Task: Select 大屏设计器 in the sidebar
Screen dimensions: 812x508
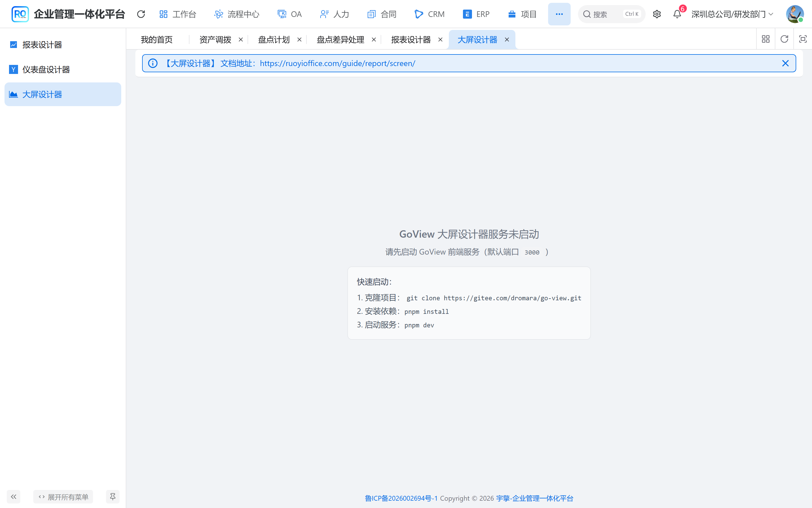Action: [x=63, y=94]
